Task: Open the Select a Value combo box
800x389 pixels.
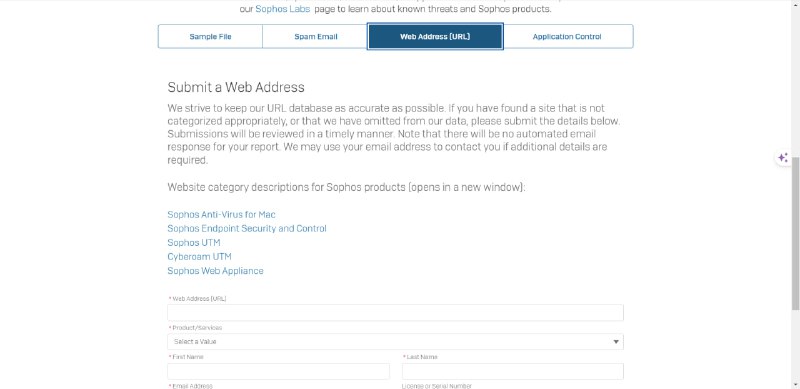Action: [x=395, y=342]
